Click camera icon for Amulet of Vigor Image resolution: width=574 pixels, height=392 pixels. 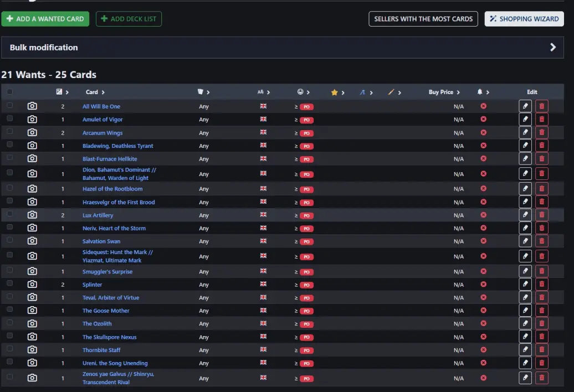click(32, 119)
